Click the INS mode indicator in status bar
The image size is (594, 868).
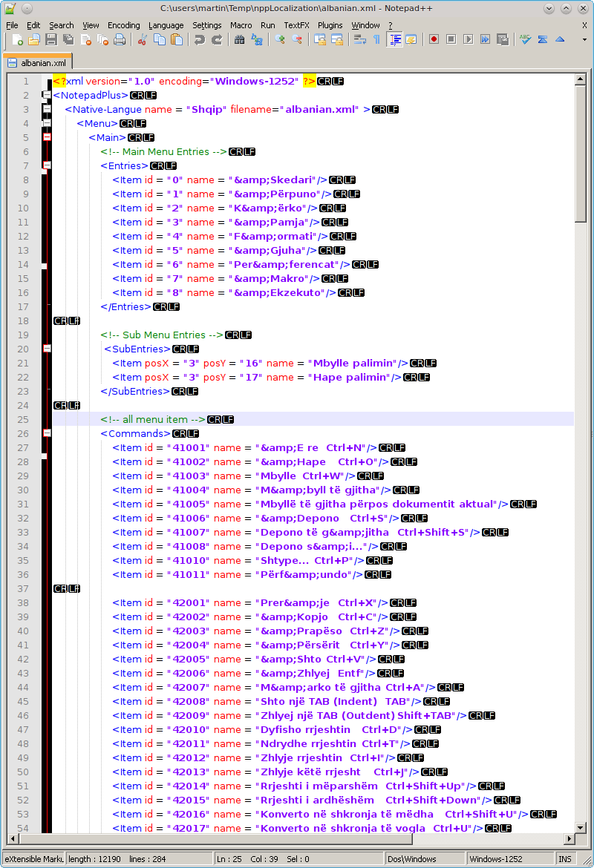(x=565, y=859)
